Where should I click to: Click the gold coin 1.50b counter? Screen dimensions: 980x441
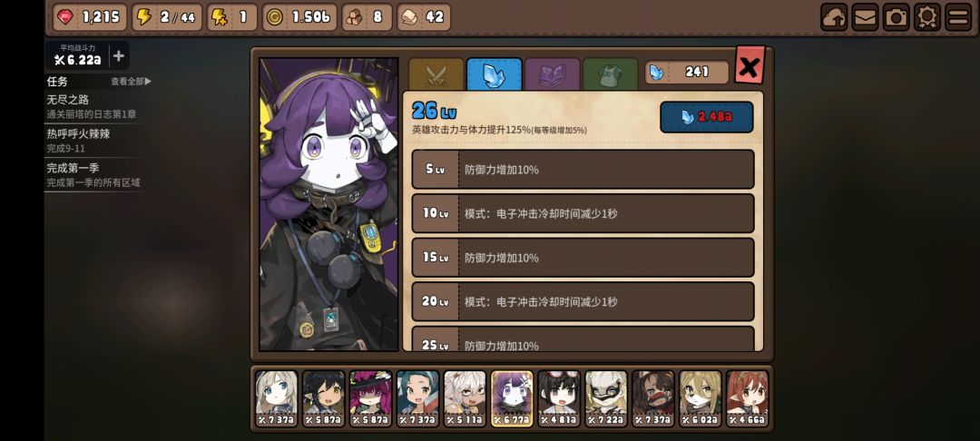(299, 17)
